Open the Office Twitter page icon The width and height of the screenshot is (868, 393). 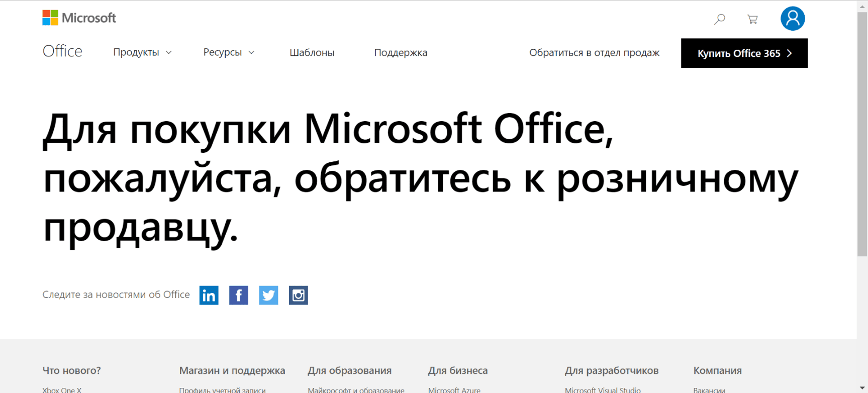pos(268,295)
